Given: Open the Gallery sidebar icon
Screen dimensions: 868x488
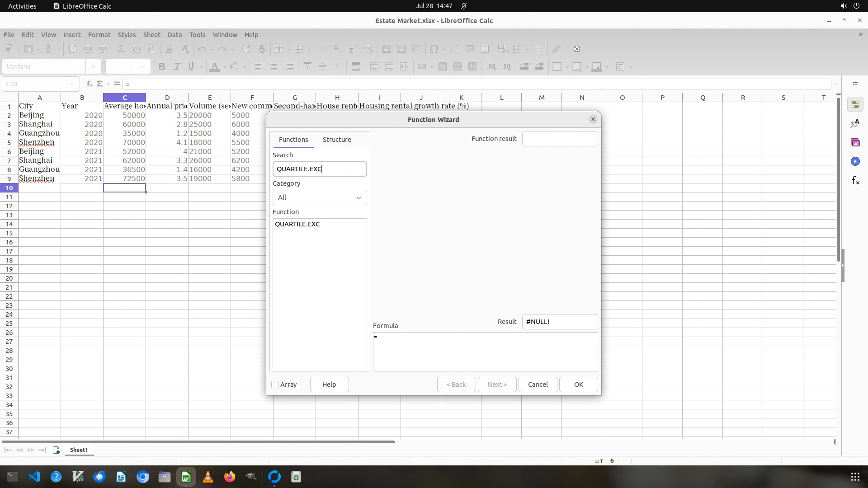Looking at the screenshot, I should [x=855, y=143].
